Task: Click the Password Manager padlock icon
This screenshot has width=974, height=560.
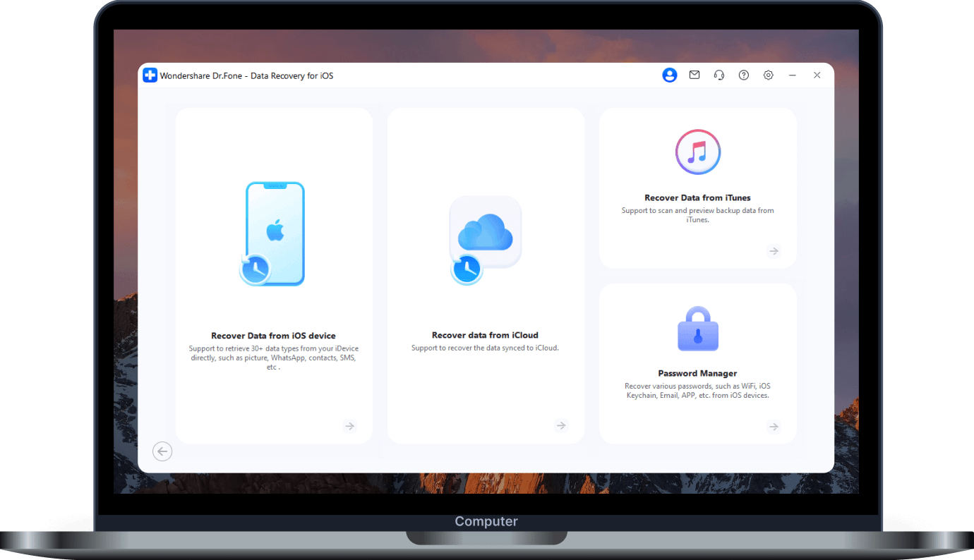Action: coord(698,329)
